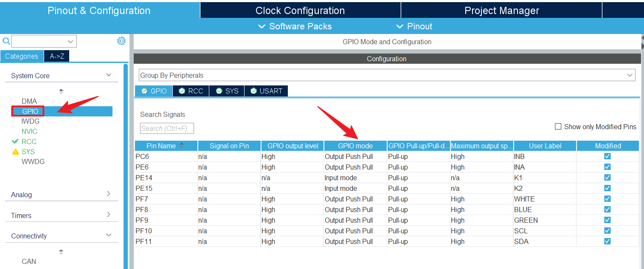Open the Group By Peripherals dropdown
The width and height of the screenshot is (644, 269).
pyautogui.click(x=387, y=75)
